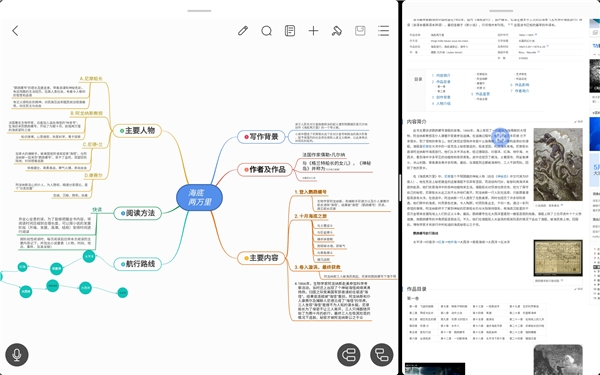Click the save disk icon

point(360,31)
